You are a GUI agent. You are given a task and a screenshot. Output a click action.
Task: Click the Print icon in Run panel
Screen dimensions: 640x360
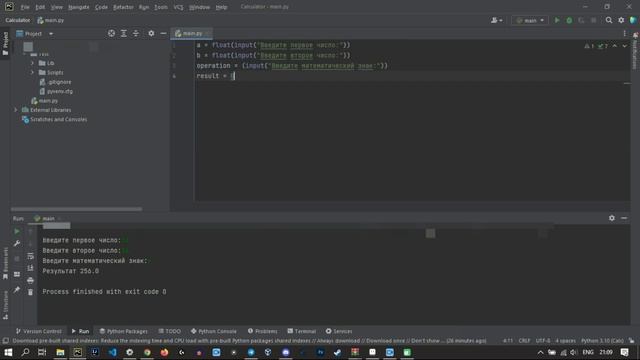pos(30,280)
